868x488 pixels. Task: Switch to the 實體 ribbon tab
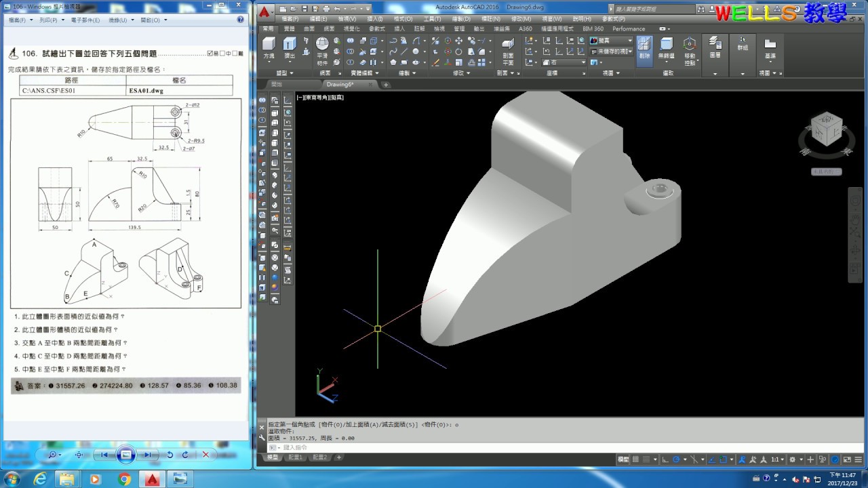point(290,29)
